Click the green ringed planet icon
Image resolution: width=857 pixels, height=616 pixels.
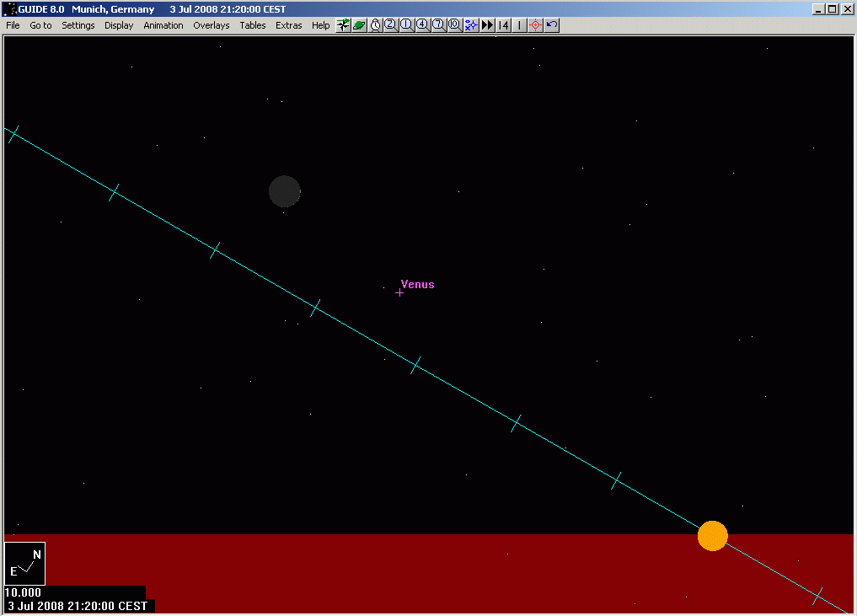[x=359, y=25]
